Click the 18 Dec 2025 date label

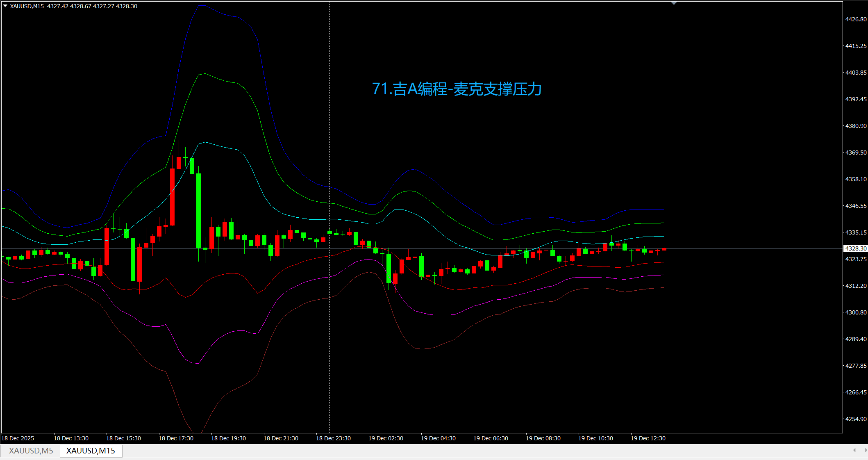pos(18,438)
